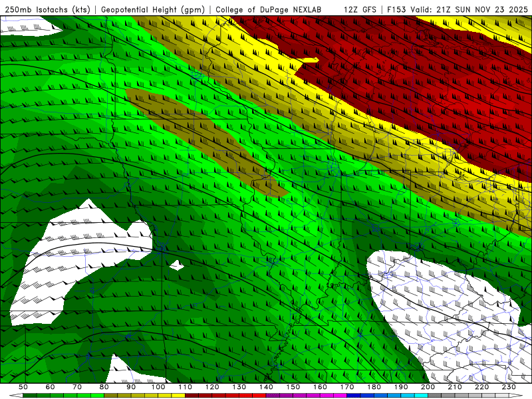This screenshot has height=399, width=532.
Task: Pick the dark gray swatch starting at 200
Action: coord(435,395)
